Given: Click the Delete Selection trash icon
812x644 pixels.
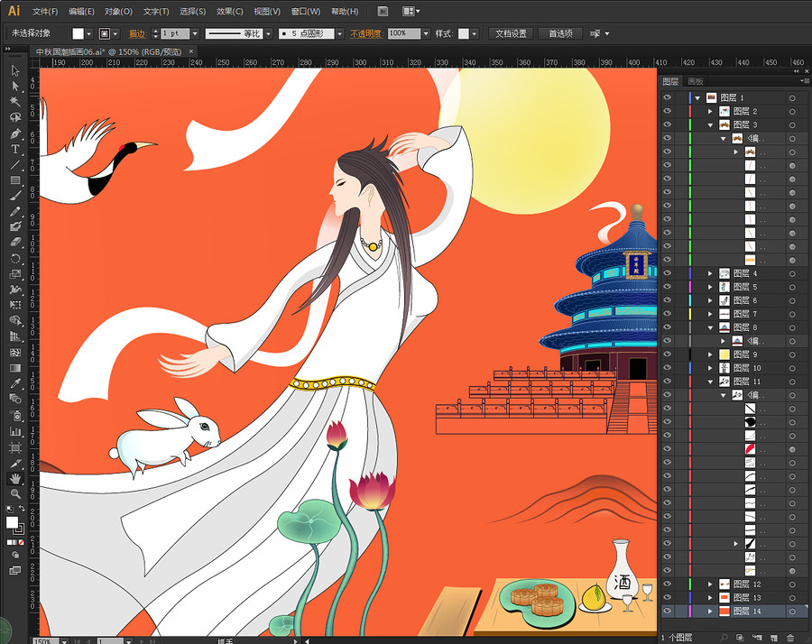Looking at the screenshot, I should [x=790, y=638].
